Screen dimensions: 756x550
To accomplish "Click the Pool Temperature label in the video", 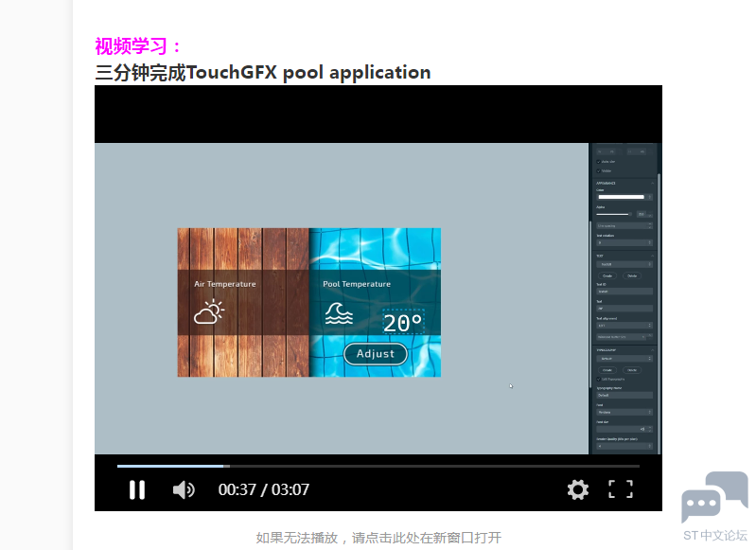I will (x=357, y=284).
